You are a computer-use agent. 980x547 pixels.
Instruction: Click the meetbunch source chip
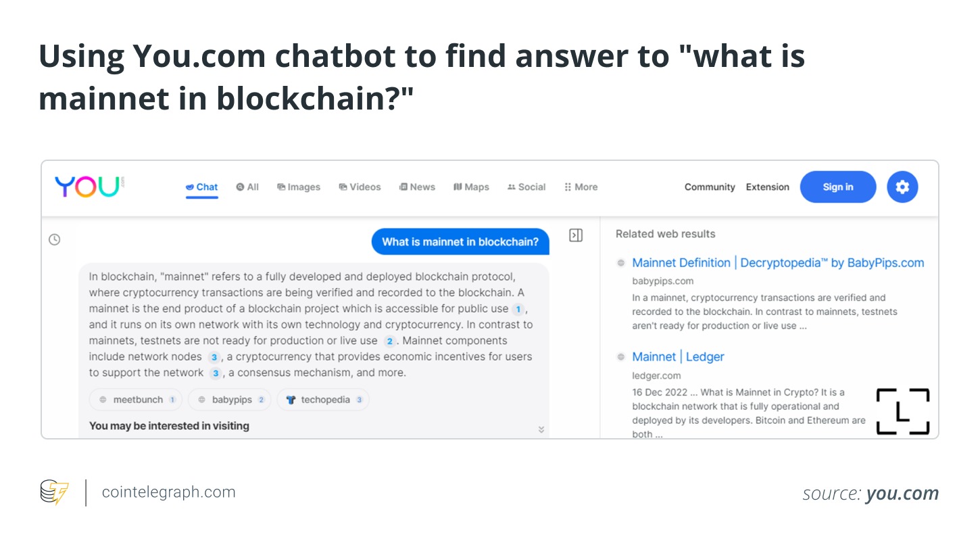pyautogui.click(x=137, y=400)
